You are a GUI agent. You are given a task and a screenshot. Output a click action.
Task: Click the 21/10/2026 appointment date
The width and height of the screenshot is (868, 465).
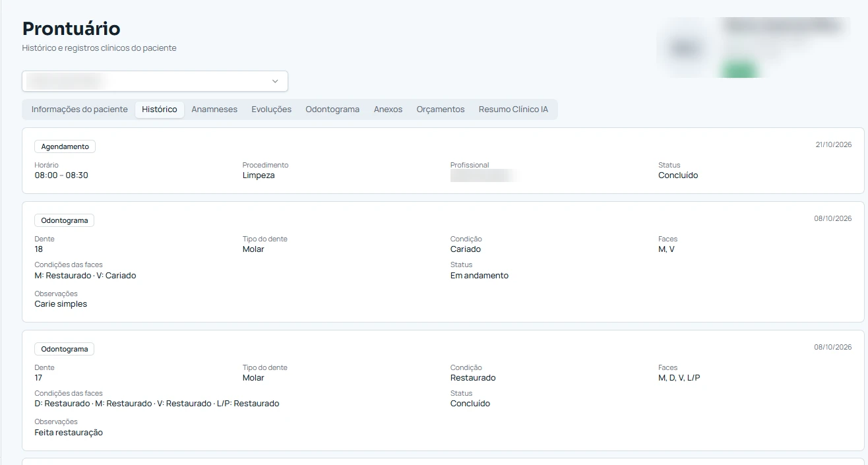click(834, 144)
